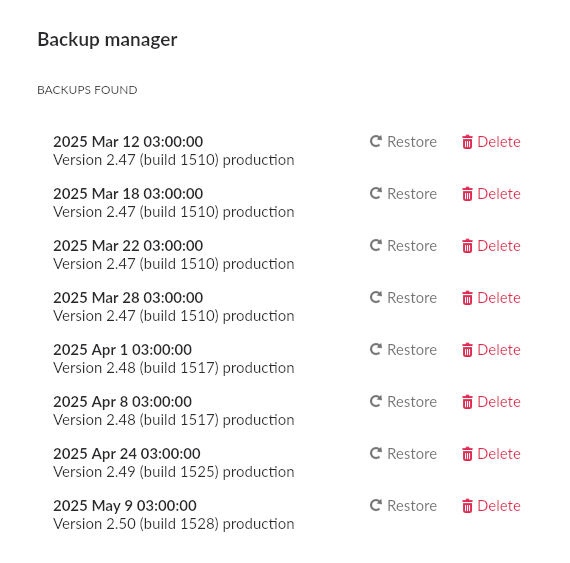Delete the 2025 Mar 18 backup

(491, 194)
